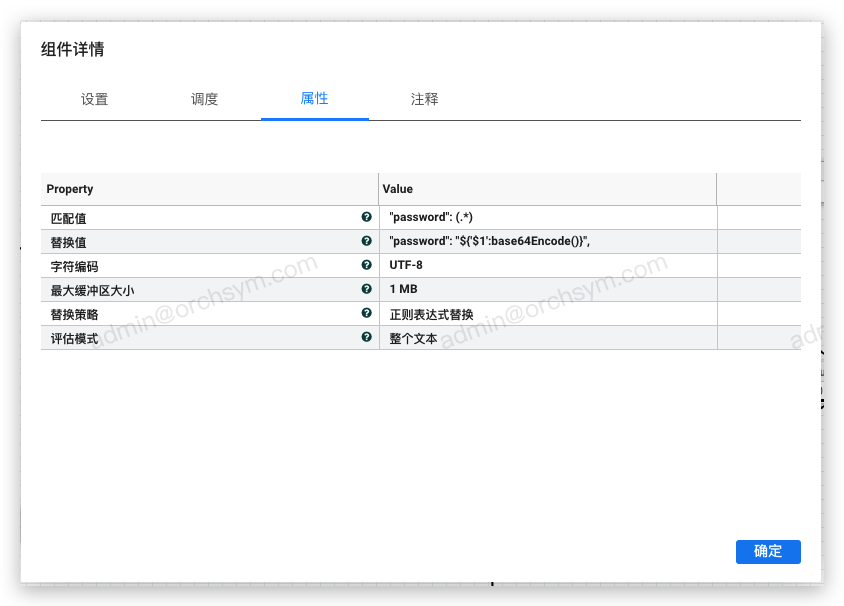Open the 正则表达式替换 strategy value
Viewport: 844px width, 606px height.
pyautogui.click(x=547, y=314)
